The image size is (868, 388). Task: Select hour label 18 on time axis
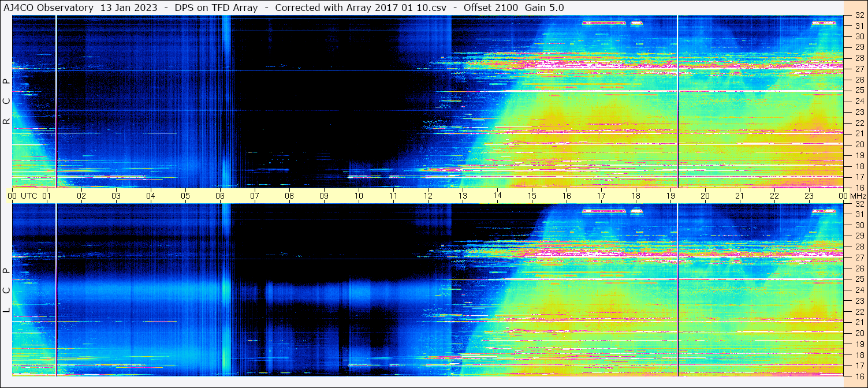click(x=636, y=196)
